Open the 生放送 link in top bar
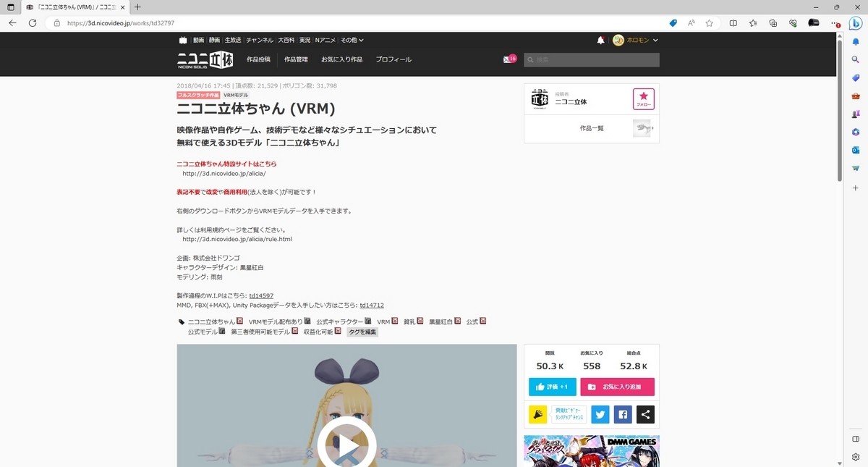The width and height of the screenshot is (868, 467). (x=232, y=40)
